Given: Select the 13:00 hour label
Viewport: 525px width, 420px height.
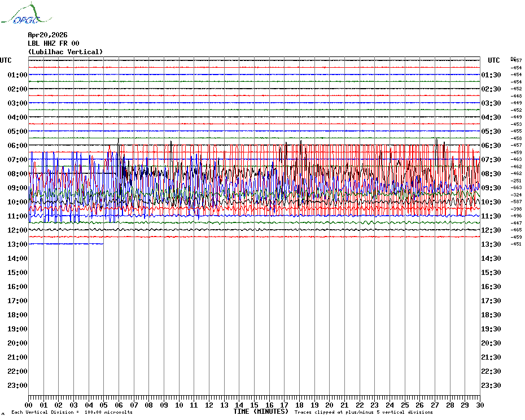Looking at the screenshot, I should pos(17,244).
